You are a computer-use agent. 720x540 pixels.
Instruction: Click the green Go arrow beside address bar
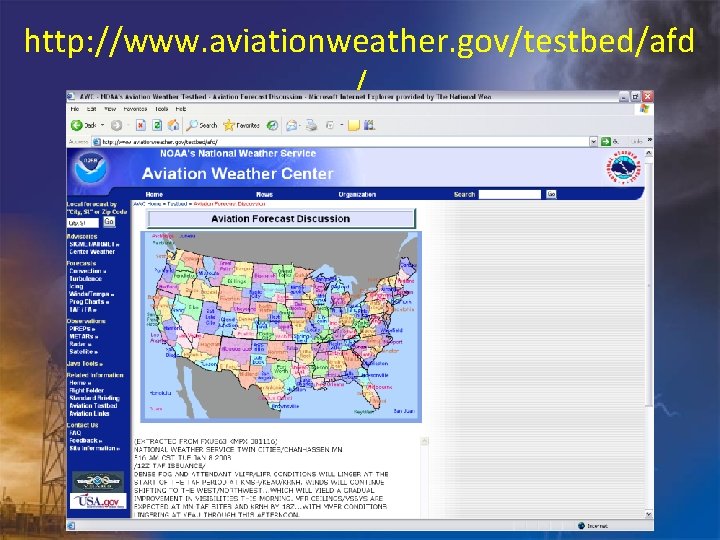(606, 141)
